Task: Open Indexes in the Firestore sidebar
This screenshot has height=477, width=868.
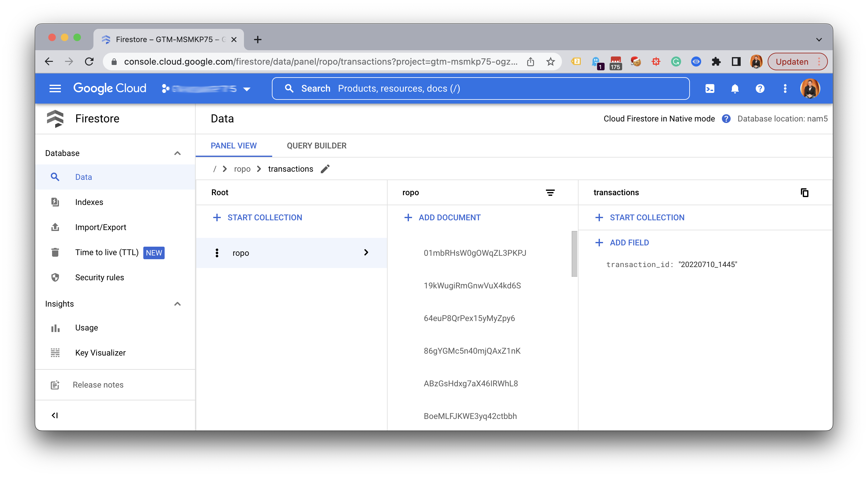Action: point(115,202)
